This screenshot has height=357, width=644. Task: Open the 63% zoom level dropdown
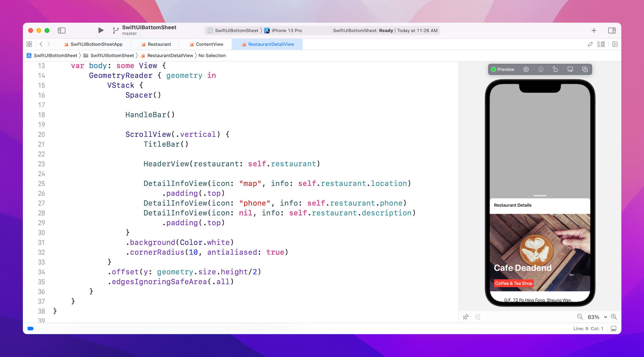tap(597, 317)
